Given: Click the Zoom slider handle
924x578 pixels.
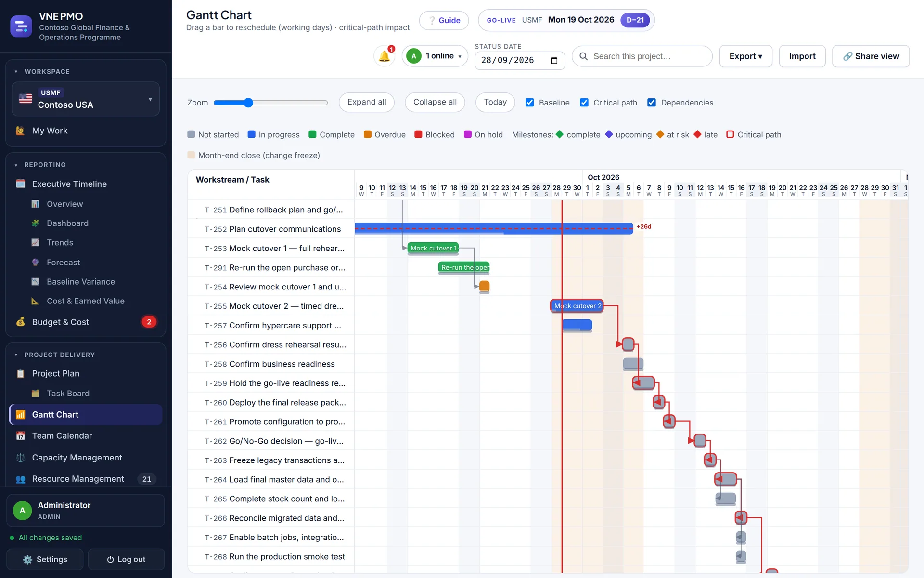Looking at the screenshot, I should pos(248,103).
